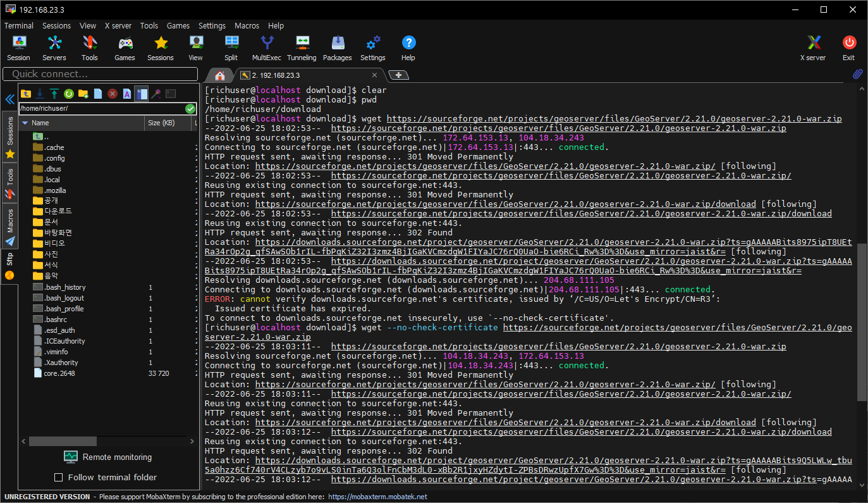The height and width of the screenshot is (503, 868).
Task: Open the X server menu
Action: 118,26
